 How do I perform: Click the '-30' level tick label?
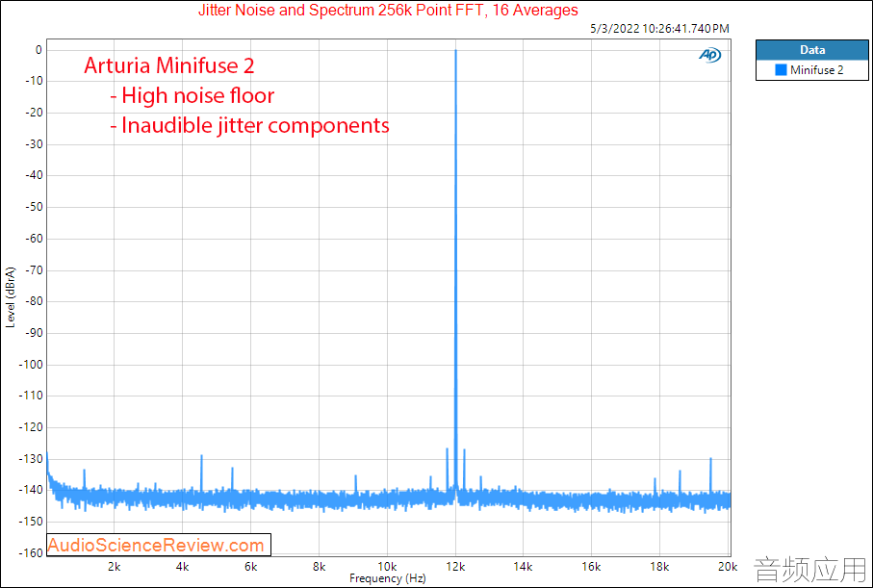32,144
